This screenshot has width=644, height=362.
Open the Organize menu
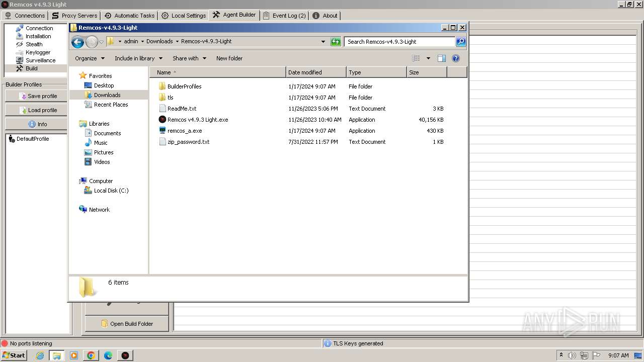[90, 58]
